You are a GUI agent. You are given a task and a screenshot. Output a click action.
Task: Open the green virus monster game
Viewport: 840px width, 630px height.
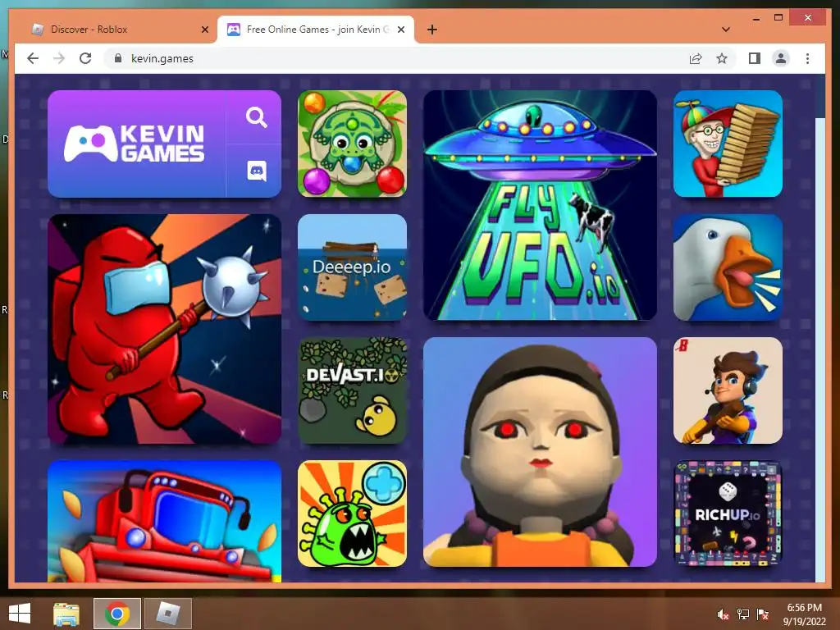pyautogui.click(x=352, y=514)
